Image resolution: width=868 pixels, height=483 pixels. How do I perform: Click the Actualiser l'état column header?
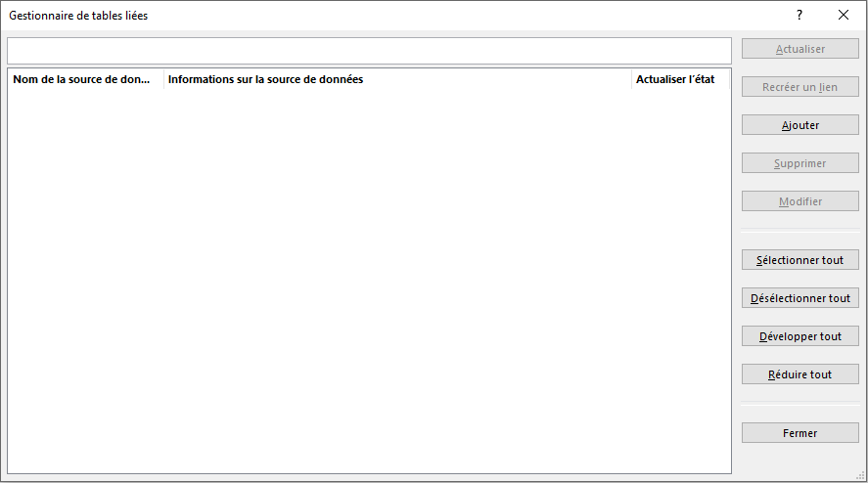680,80
